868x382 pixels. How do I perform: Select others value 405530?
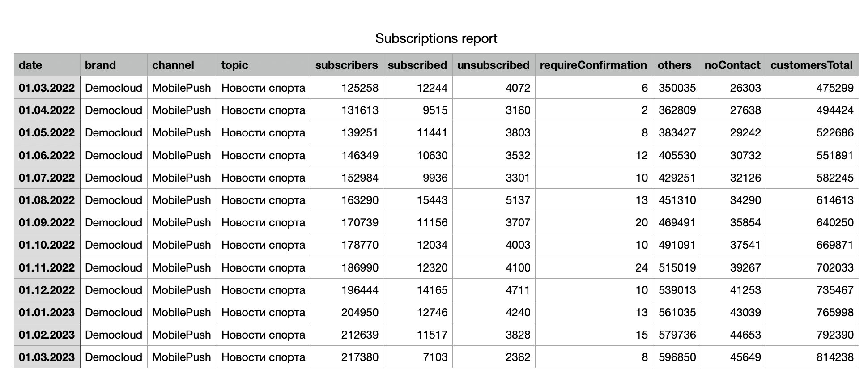pyautogui.click(x=677, y=155)
